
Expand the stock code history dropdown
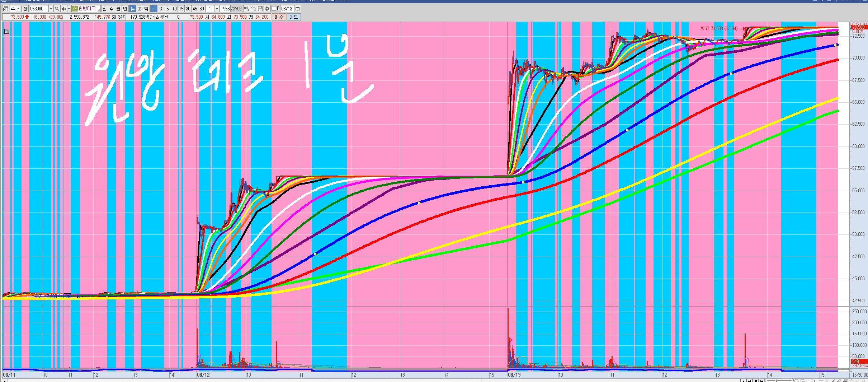coord(51,9)
